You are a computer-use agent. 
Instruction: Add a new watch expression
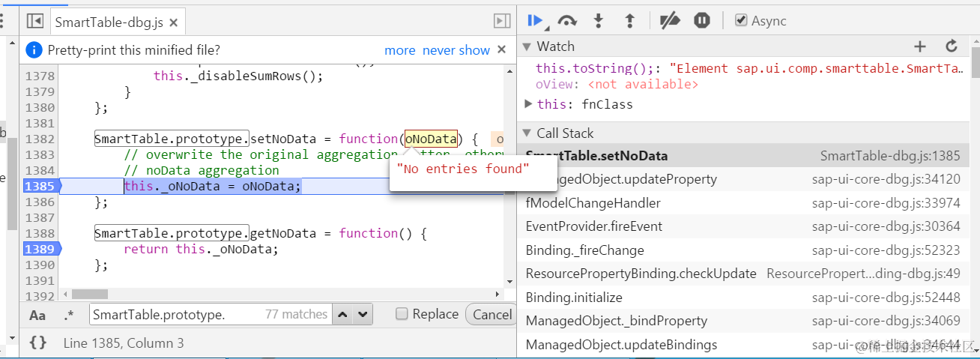coord(920,46)
